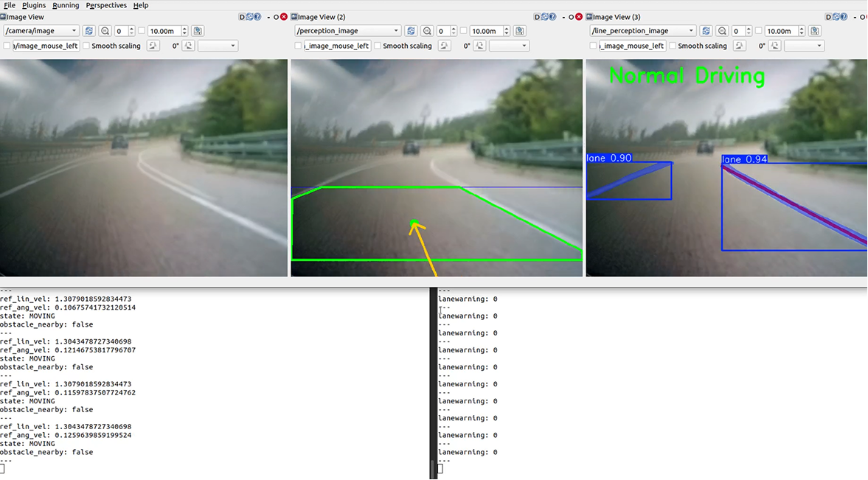Open the /camera/image topic dropdown

pyautogui.click(x=41, y=31)
